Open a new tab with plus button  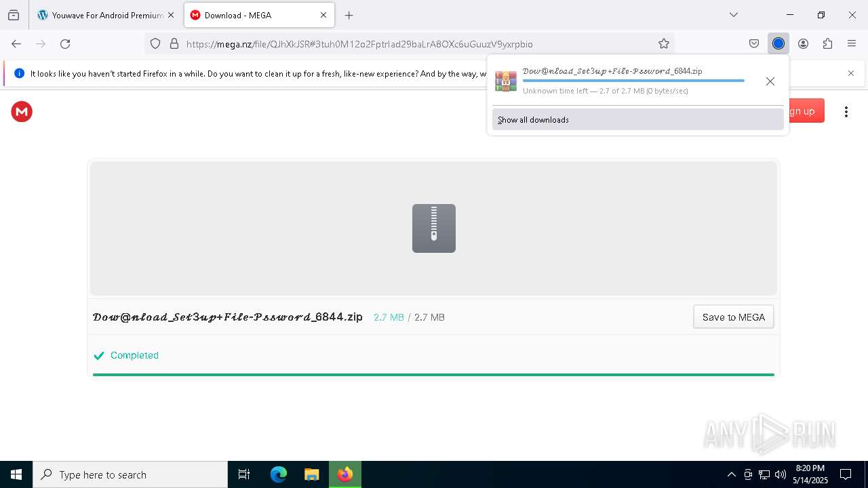tap(349, 15)
